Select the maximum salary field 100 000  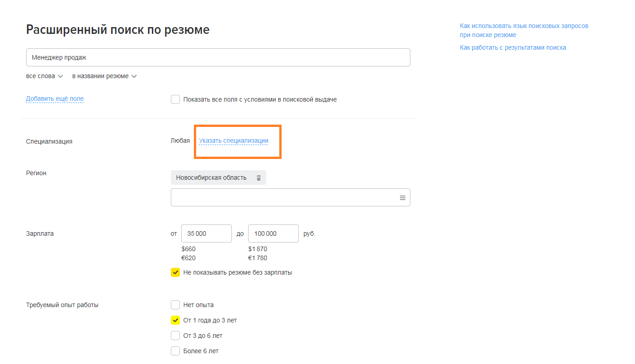point(273,233)
